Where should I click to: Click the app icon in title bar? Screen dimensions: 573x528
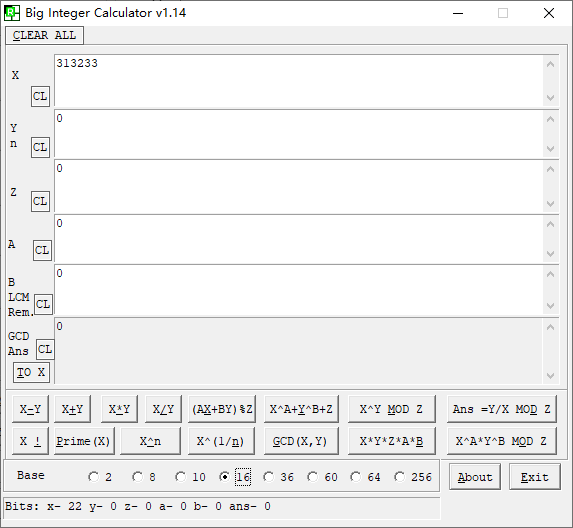pyautogui.click(x=11, y=13)
